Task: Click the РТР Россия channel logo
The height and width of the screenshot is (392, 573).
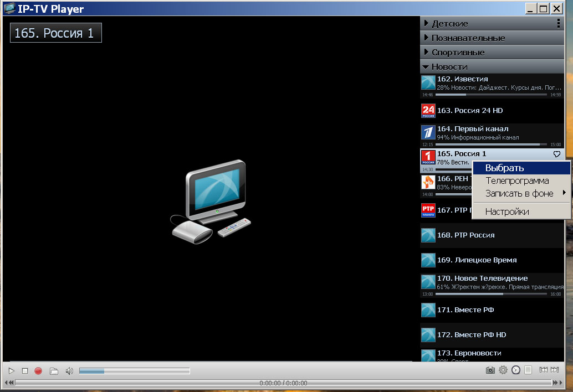Action: coord(428,235)
